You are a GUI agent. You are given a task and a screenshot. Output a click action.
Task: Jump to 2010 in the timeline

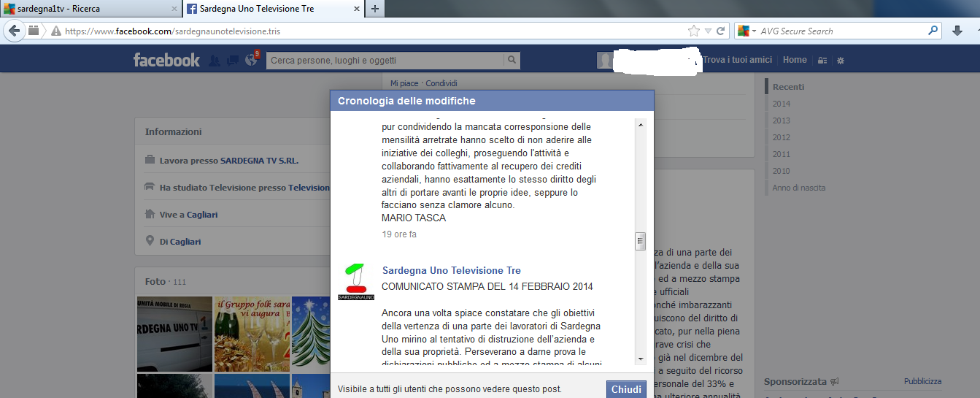click(x=782, y=171)
